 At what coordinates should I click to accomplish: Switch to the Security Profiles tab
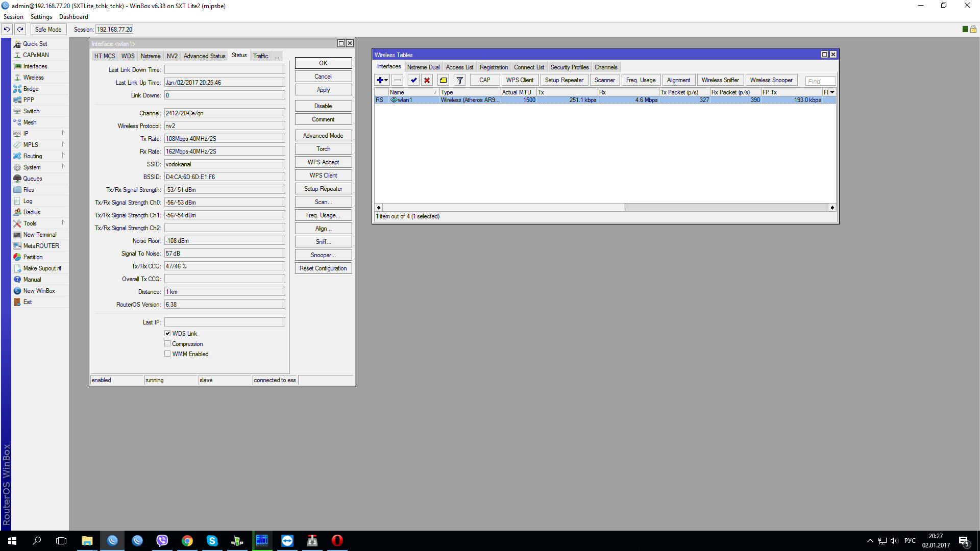pos(569,67)
